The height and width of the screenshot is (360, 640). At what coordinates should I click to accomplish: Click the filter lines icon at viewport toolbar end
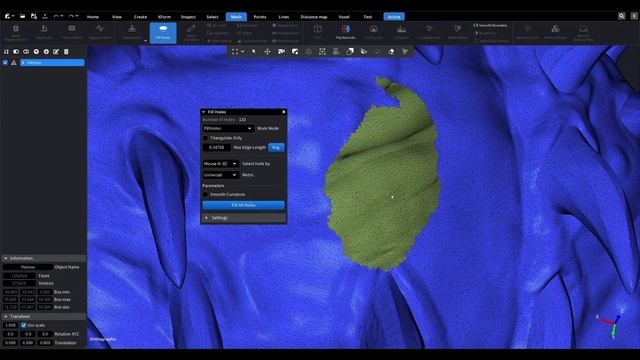pos(405,51)
